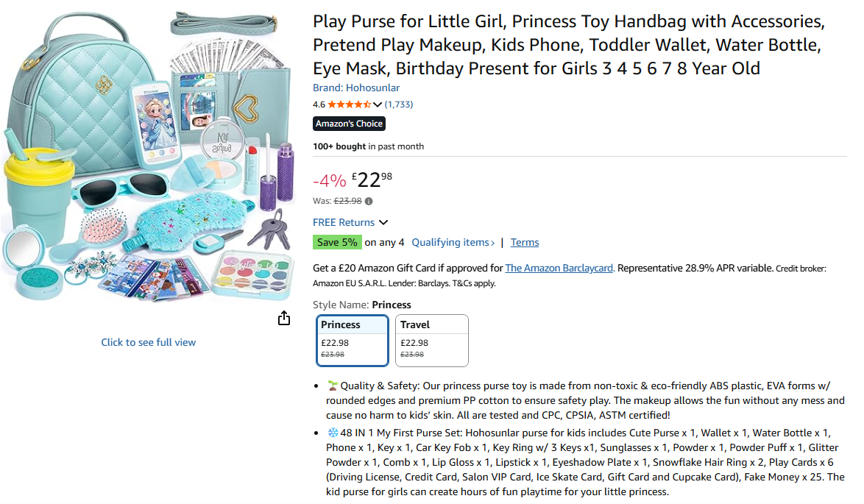Click the green Save 5% badge

coord(337,242)
